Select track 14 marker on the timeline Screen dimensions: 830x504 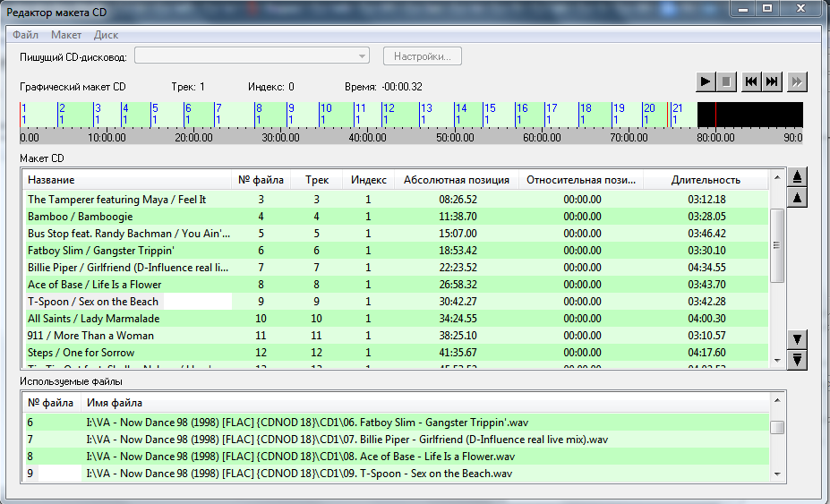pyautogui.click(x=460, y=114)
